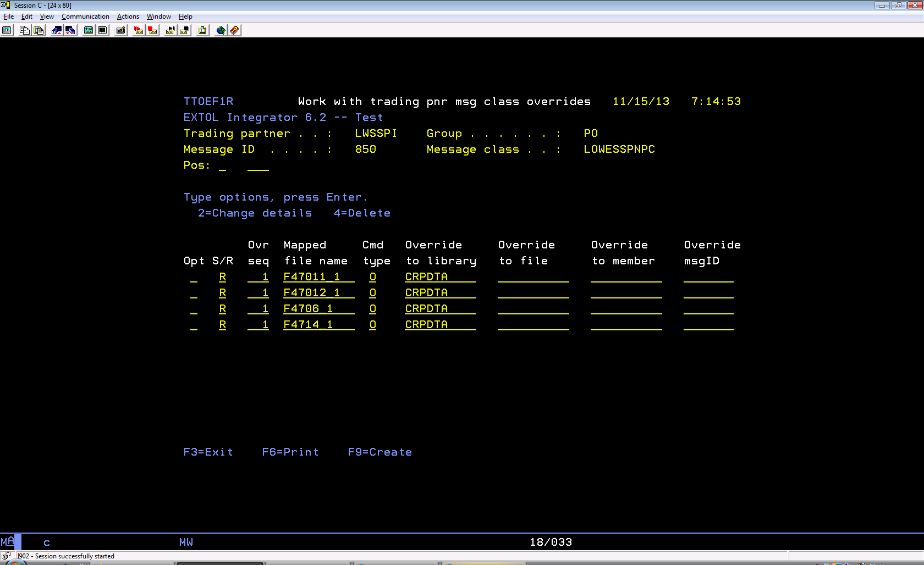Viewport: 924px width, 565px height.
Task: Click Cmd type O in F4706_1 row
Action: (x=372, y=309)
